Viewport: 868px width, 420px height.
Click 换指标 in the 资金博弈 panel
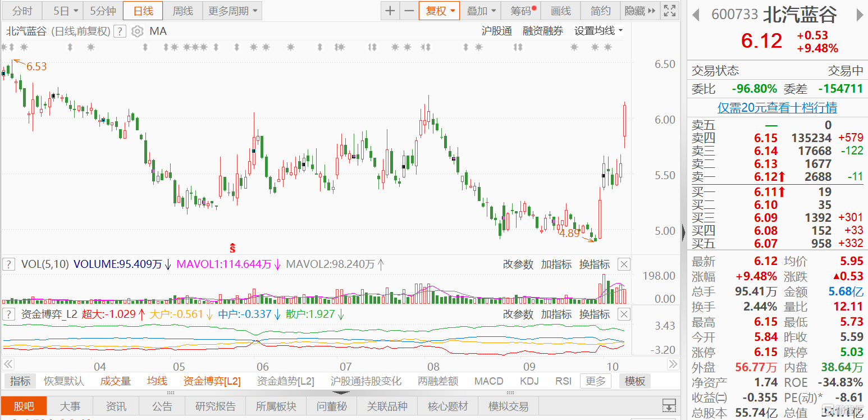pos(595,314)
